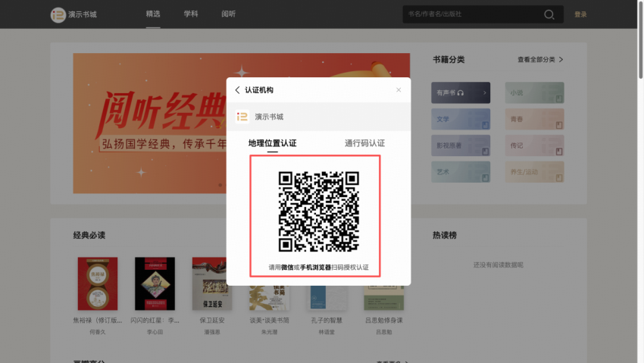The height and width of the screenshot is (363, 644).
Task: Open the 小说 category
Action: (x=534, y=92)
